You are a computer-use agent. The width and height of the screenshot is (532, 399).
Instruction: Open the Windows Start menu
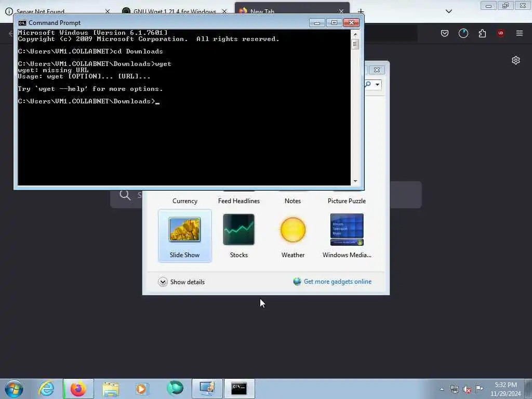coord(14,389)
